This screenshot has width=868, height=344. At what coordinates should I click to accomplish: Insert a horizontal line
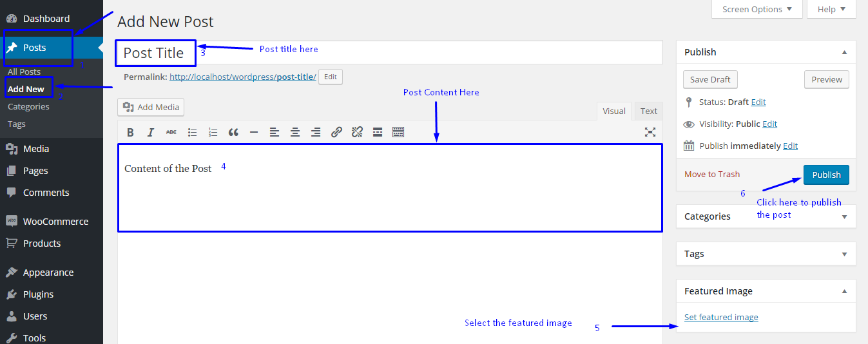click(x=254, y=132)
